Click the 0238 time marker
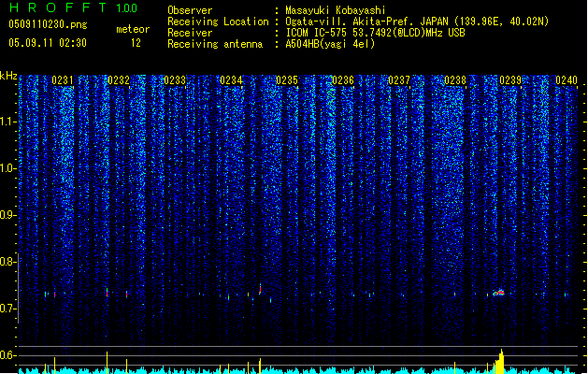The height and width of the screenshot is (374, 588). tap(455, 80)
